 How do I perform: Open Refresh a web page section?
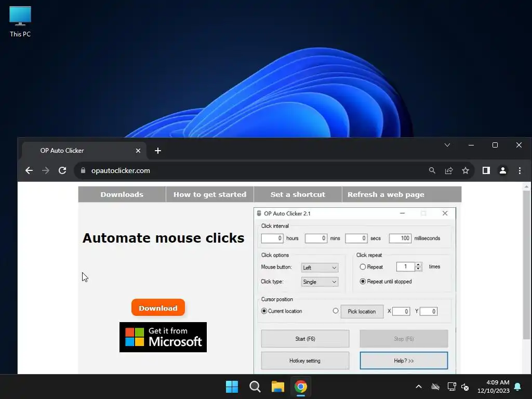(386, 194)
